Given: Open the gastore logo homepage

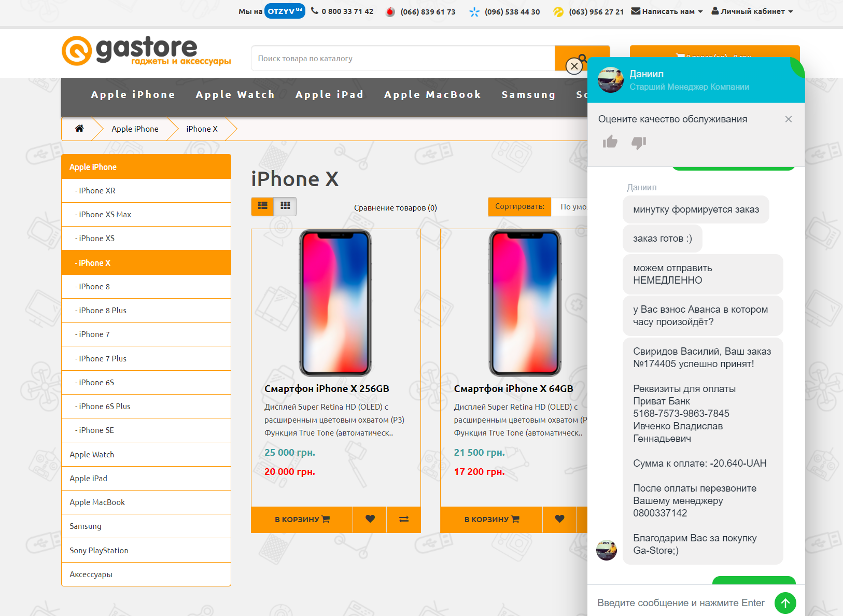Looking at the screenshot, I should coord(146,51).
